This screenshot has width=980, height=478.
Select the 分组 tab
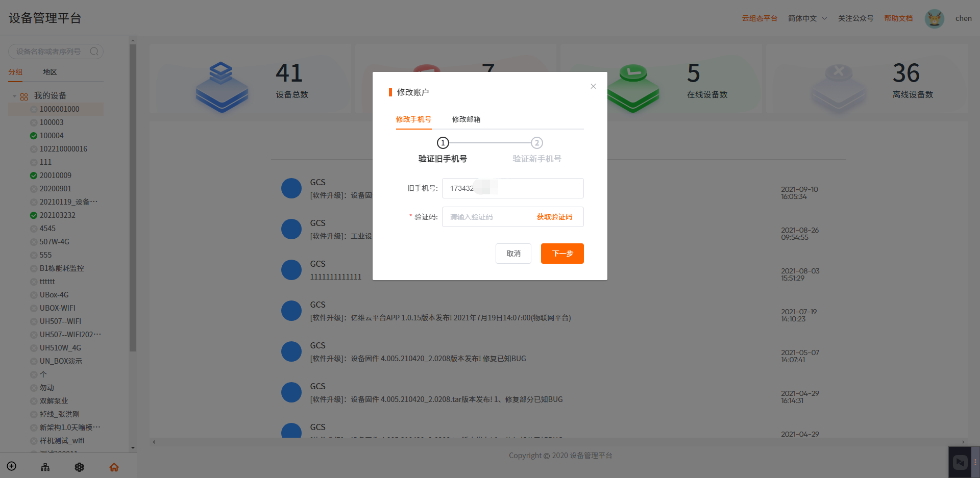pos(15,72)
